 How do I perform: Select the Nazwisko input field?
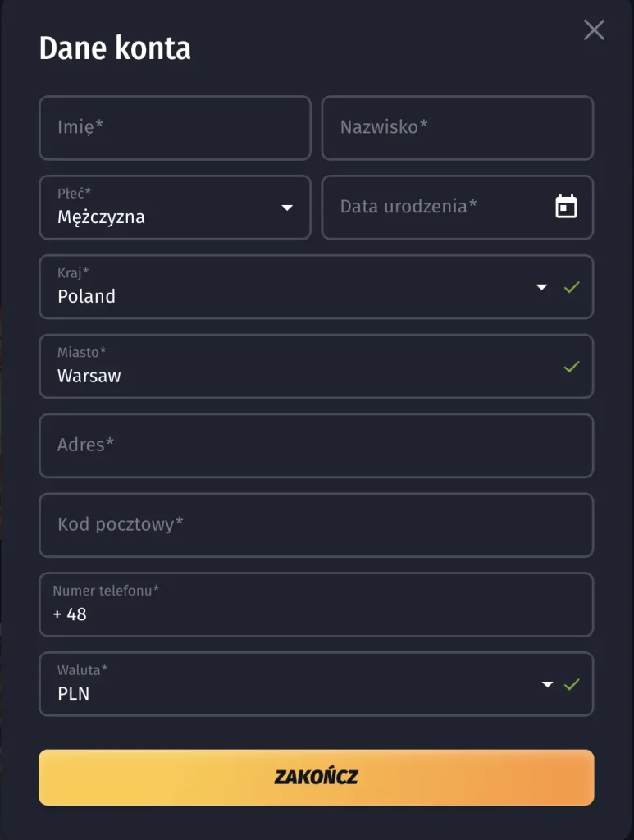click(458, 128)
